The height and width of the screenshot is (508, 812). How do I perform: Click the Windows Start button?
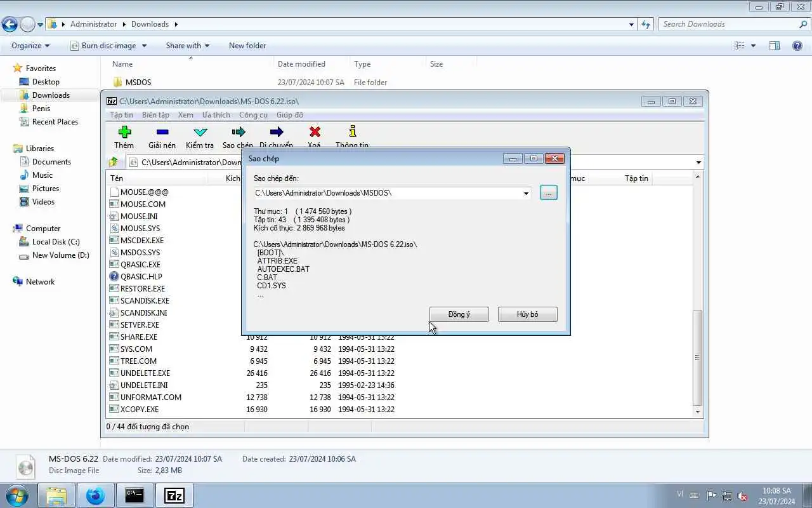point(16,495)
